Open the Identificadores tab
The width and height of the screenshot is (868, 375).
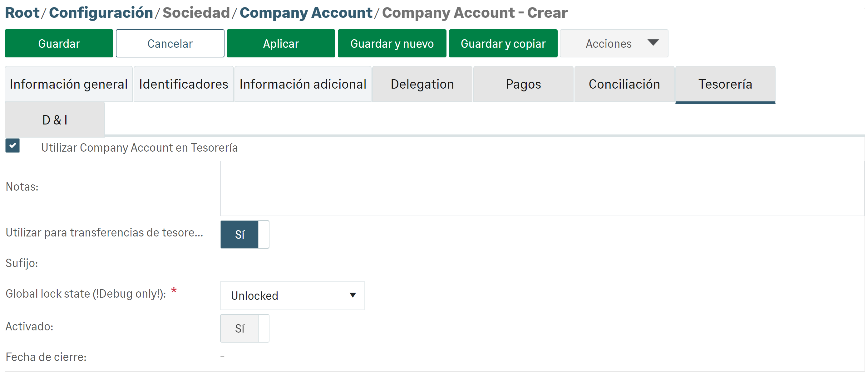click(x=183, y=84)
